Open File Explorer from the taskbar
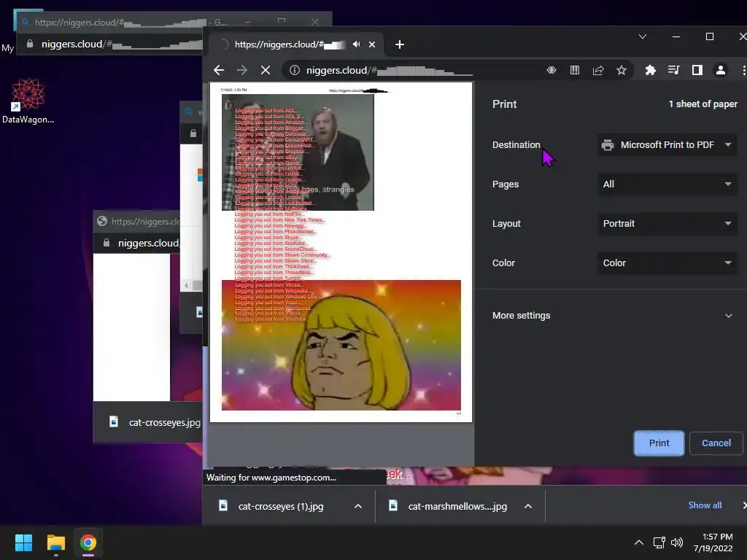The image size is (747, 560). tap(55, 542)
